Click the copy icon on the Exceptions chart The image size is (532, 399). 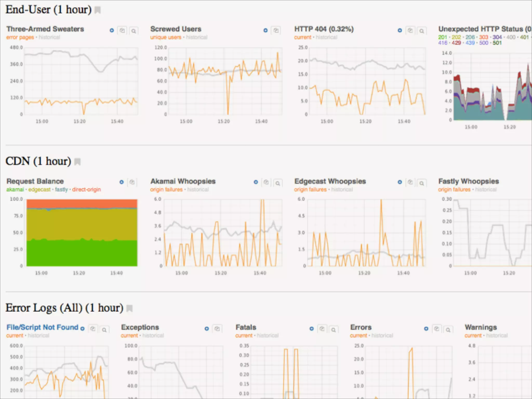pyautogui.click(x=217, y=329)
